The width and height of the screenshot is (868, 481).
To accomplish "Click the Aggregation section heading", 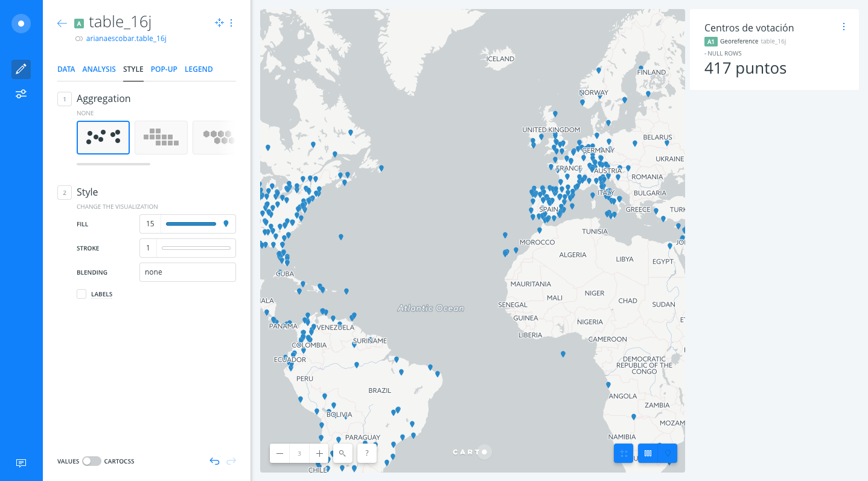I will 104,98.
